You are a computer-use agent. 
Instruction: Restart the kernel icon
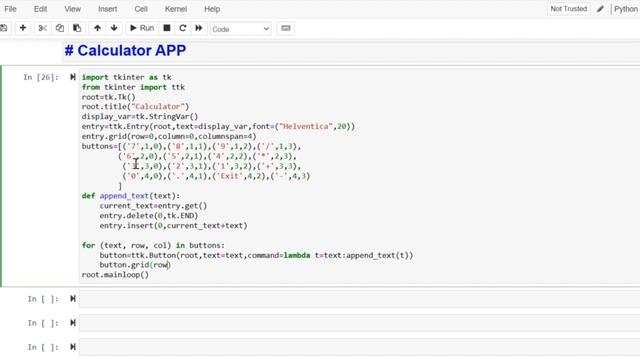click(182, 28)
